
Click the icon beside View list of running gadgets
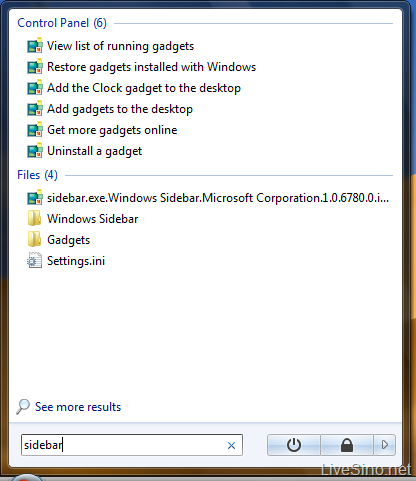35,46
